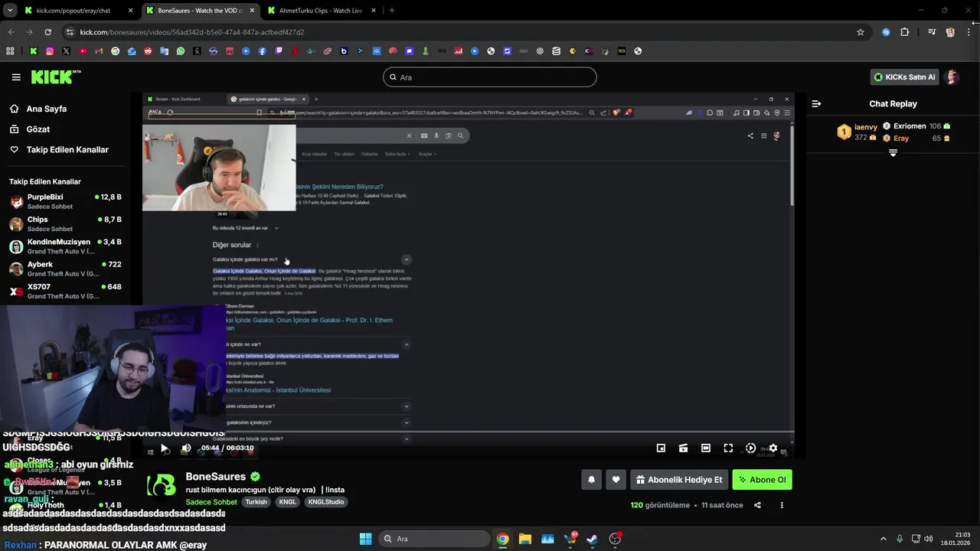Open the BoneSaures channel avatar
This screenshot has height=551, width=980.
click(162, 486)
